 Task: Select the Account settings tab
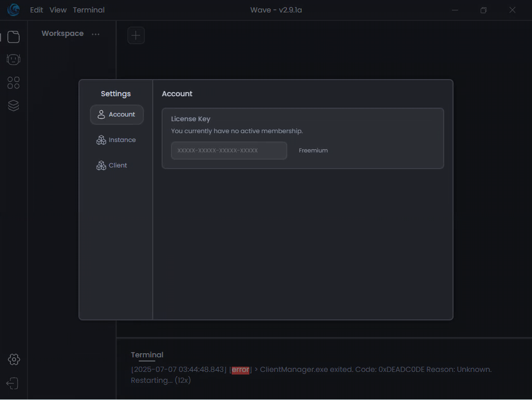coord(117,114)
